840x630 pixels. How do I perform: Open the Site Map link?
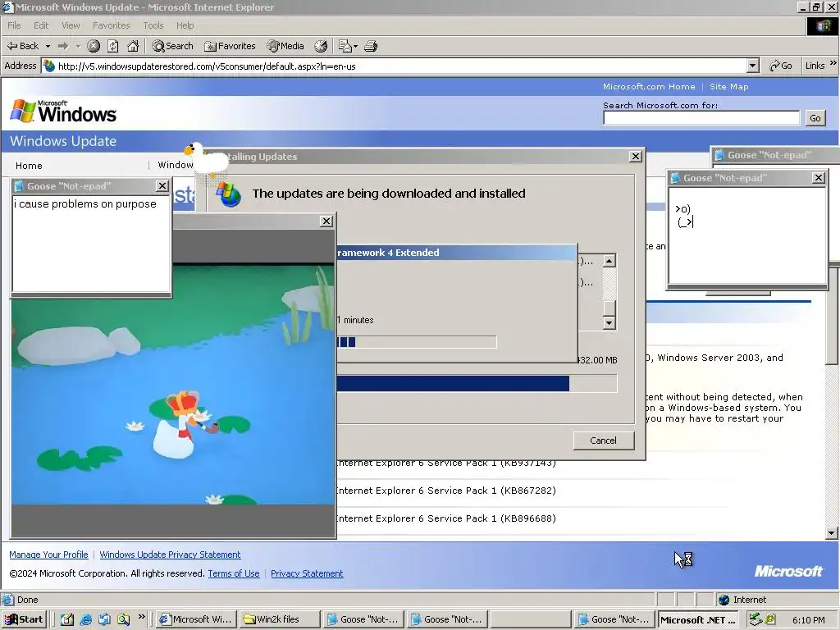[x=728, y=86]
